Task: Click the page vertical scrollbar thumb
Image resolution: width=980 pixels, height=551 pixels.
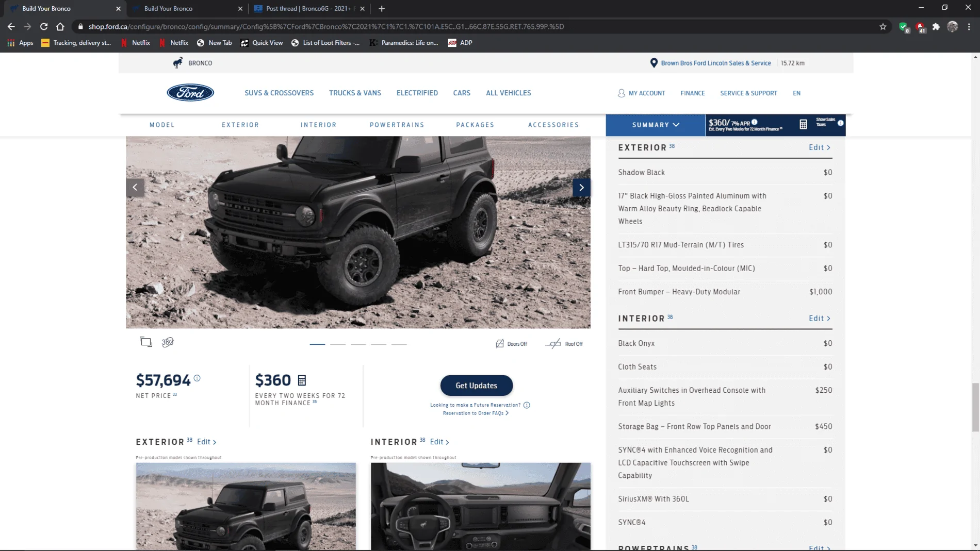Action: pos(975,407)
